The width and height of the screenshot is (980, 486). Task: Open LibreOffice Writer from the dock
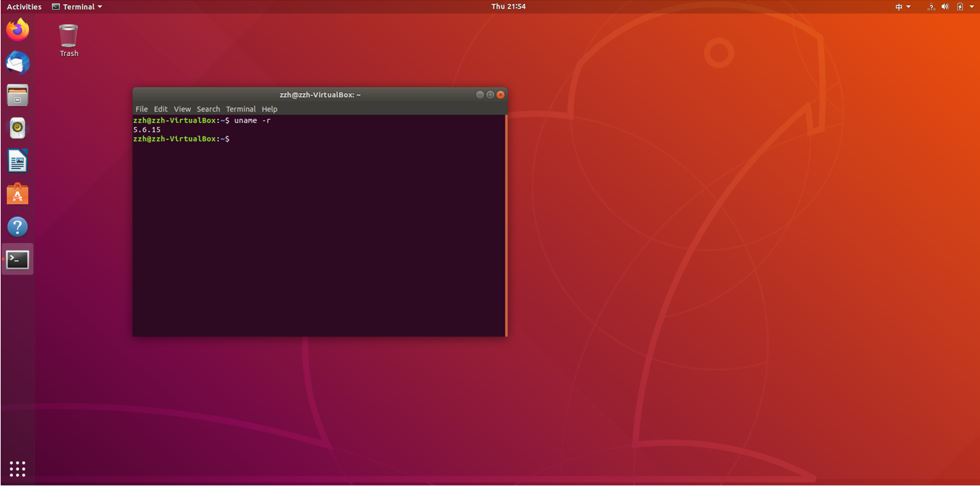17,161
